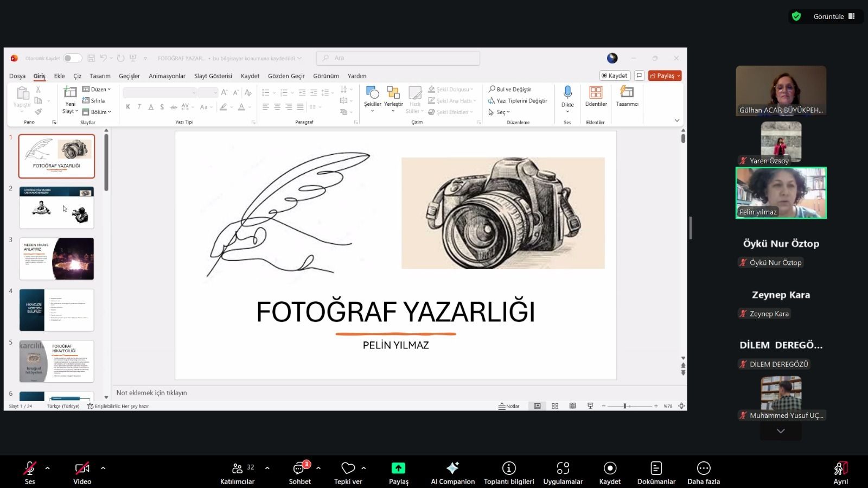Viewport: 868px width, 488px height.
Task: Unmute microphone with the Ses icon
Action: [x=30, y=468]
